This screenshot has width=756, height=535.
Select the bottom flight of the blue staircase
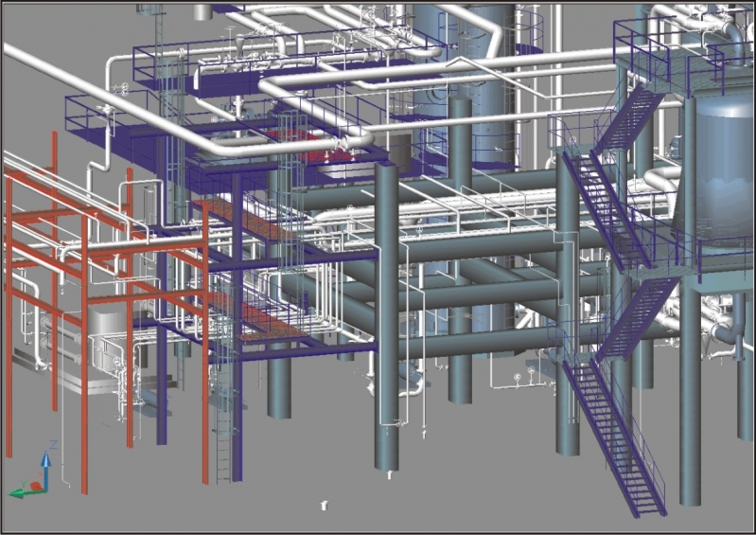(x=615, y=437)
